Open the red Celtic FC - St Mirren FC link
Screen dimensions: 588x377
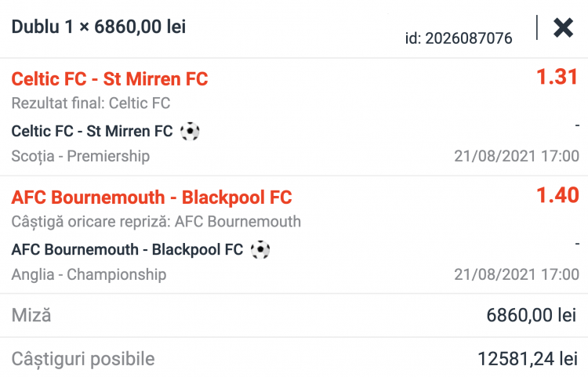tap(110, 79)
